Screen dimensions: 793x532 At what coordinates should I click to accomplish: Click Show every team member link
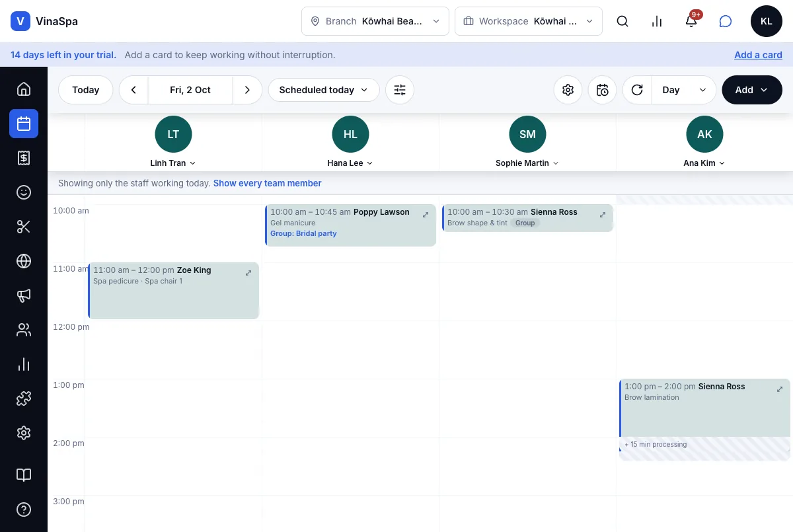[267, 183]
